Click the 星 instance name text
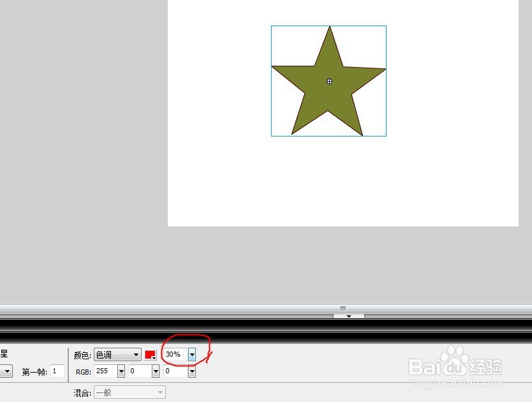Image resolution: width=532 pixels, height=402 pixels. (4, 354)
